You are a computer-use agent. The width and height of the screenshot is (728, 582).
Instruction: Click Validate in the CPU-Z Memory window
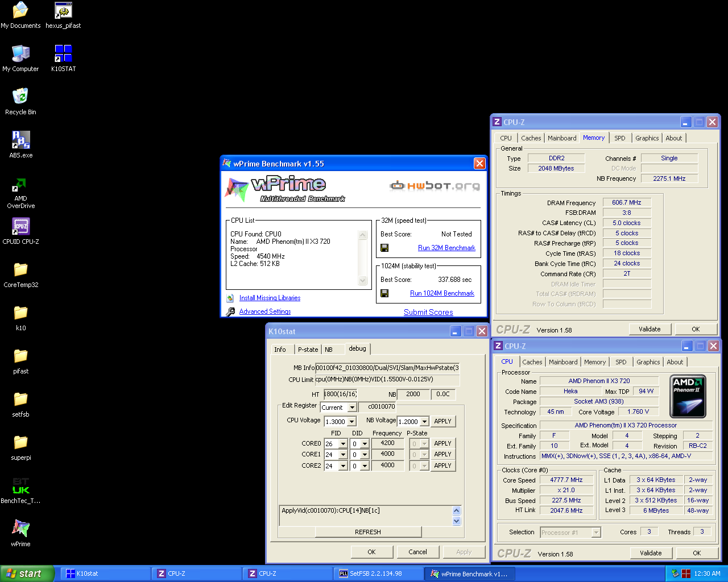point(650,329)
